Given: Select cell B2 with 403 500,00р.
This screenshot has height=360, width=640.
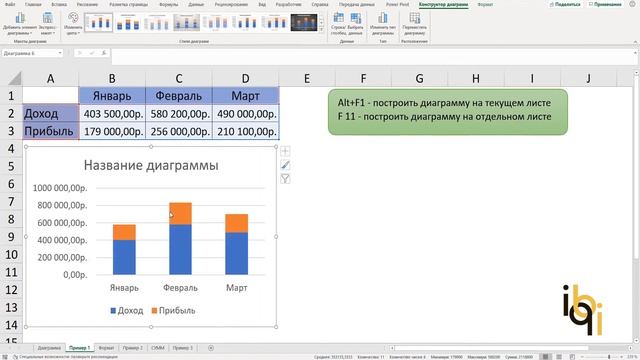Looking at the screenshot, I should click(112, 113).
